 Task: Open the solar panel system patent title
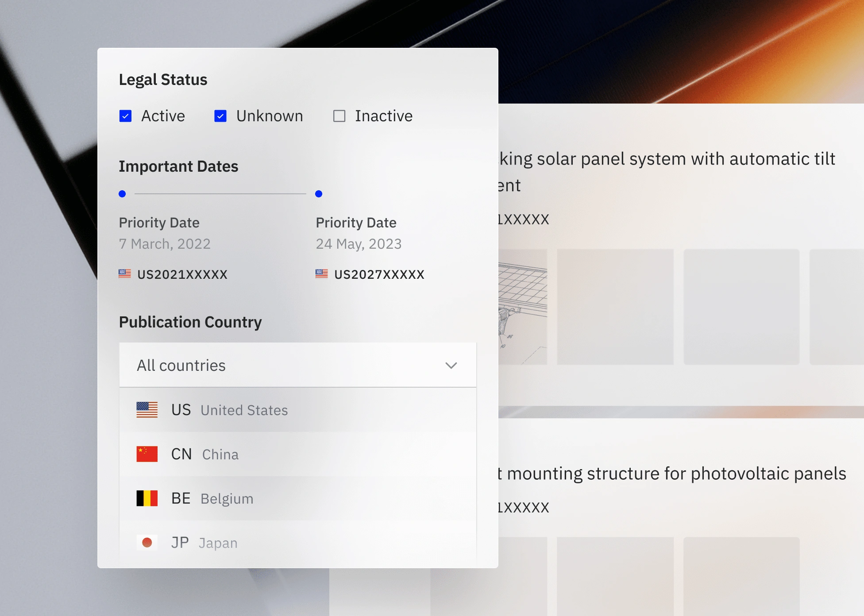click(x=667, y=172)
